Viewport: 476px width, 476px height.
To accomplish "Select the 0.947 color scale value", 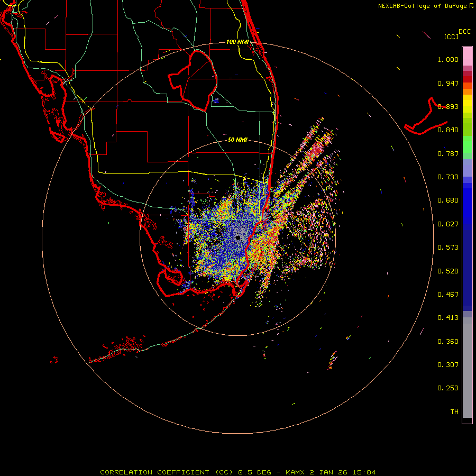I will point(448,83).
